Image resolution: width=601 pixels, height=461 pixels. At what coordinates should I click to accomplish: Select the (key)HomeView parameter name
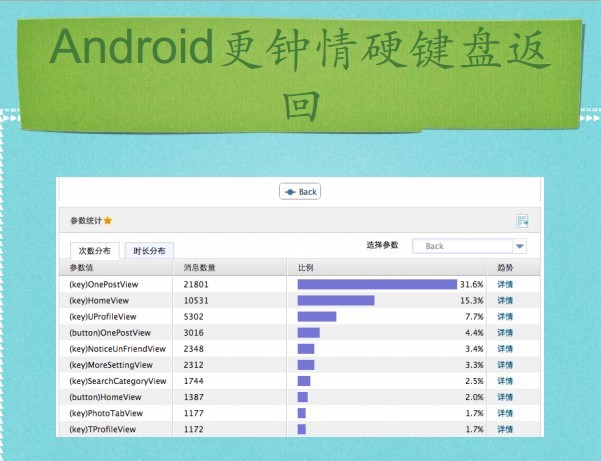click(99, 300)
